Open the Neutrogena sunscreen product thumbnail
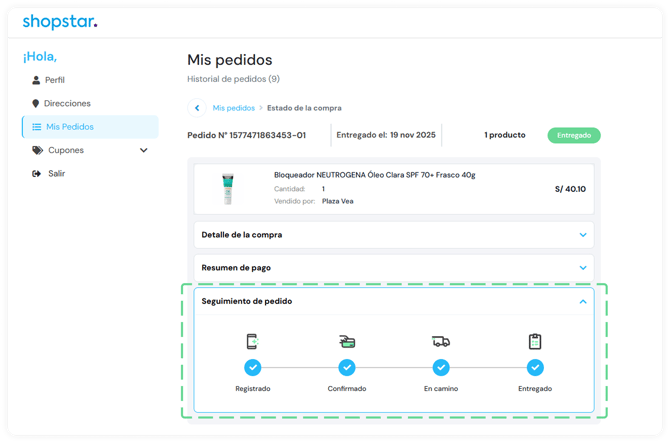Screen dimensions: 670x443 [x=226, y=189]
